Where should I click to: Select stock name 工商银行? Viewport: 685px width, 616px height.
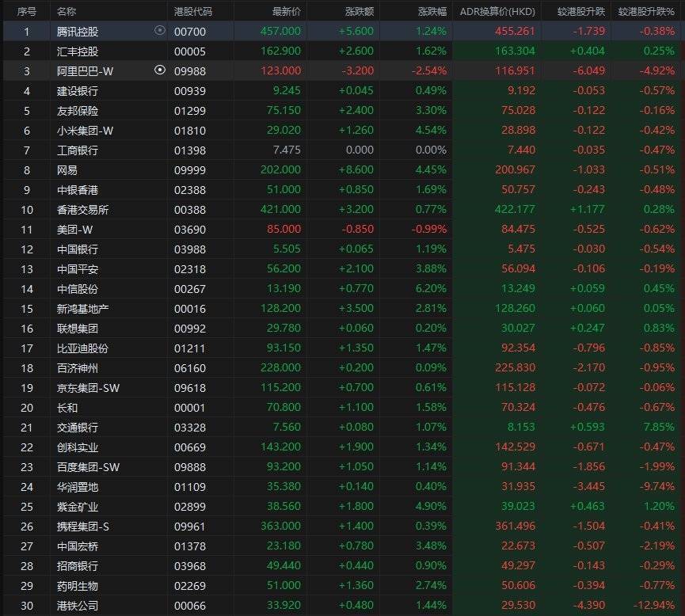point(78,150)
